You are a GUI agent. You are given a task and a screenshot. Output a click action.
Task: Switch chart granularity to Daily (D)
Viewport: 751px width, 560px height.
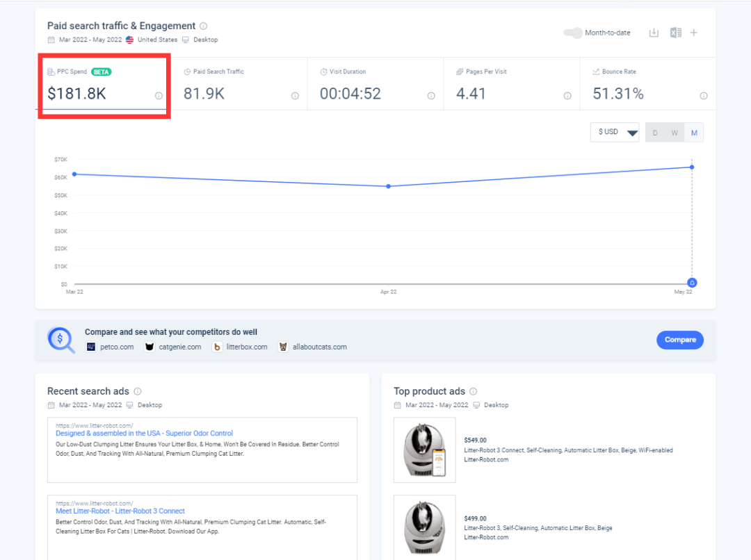[655, 132]
